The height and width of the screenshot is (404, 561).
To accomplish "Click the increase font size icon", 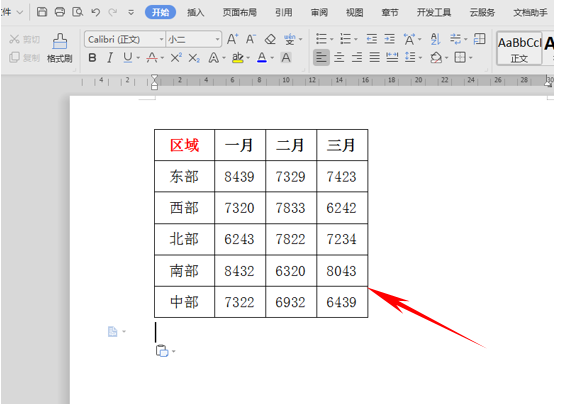I will [x=232, y=39].
